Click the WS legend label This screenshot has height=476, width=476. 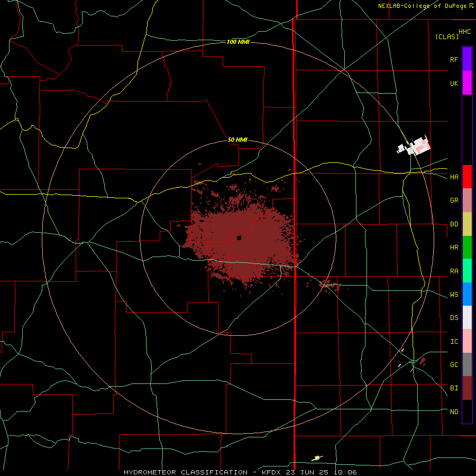click(454, 295)
